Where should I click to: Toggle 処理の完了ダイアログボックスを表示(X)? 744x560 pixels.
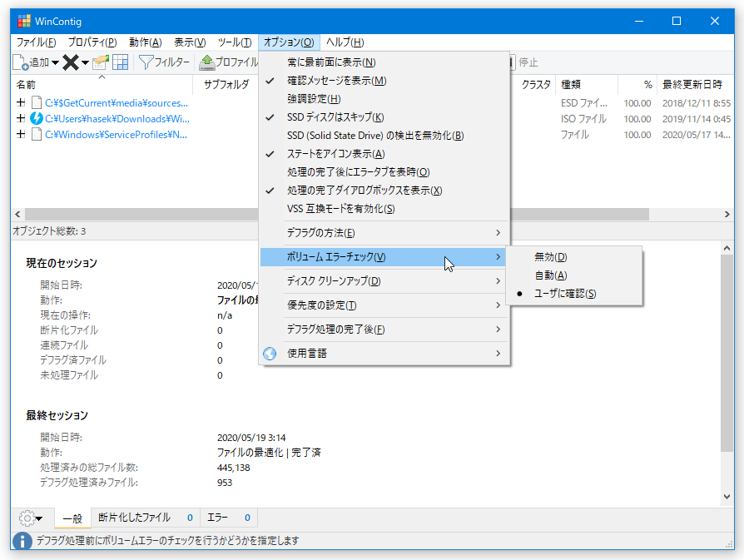[384, 191]
